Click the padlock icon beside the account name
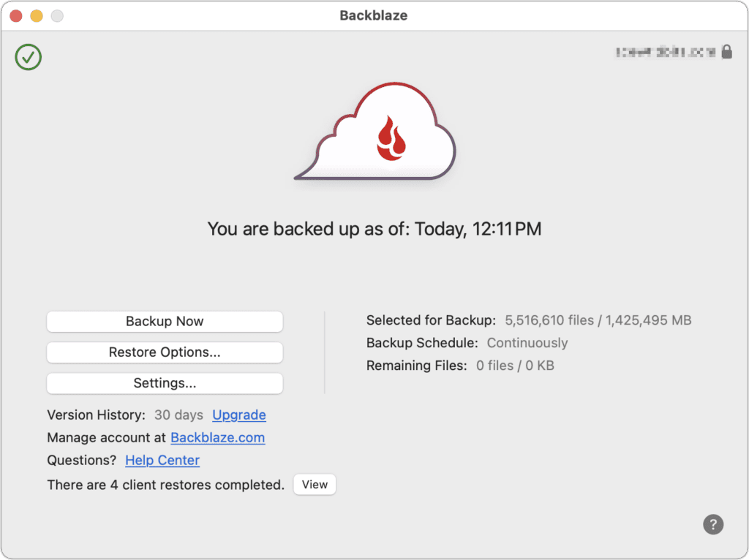 coord(726,52)
